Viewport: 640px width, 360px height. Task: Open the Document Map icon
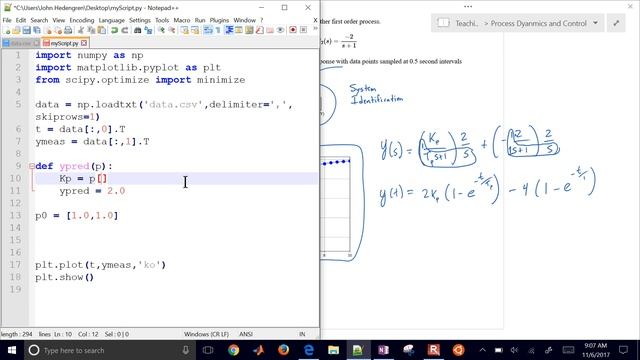(249, 30)
